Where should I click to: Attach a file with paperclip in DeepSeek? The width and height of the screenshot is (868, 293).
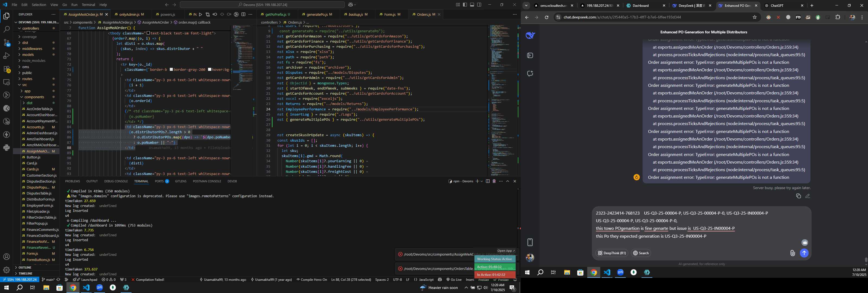[793, 253]
